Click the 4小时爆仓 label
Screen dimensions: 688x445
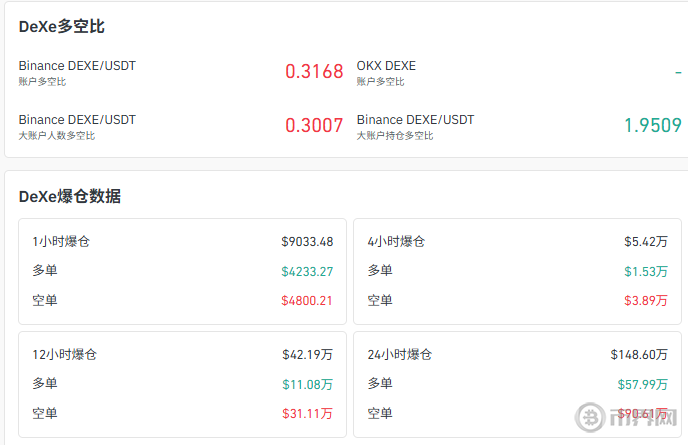click(x=396, y=241)
